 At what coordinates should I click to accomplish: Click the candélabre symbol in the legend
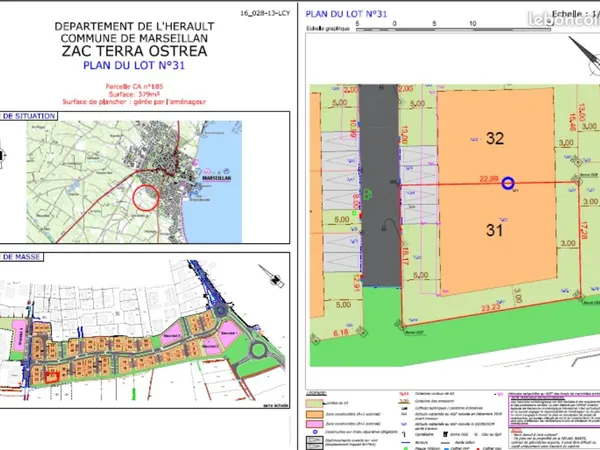pyautogui.click(x=403, y=435)
